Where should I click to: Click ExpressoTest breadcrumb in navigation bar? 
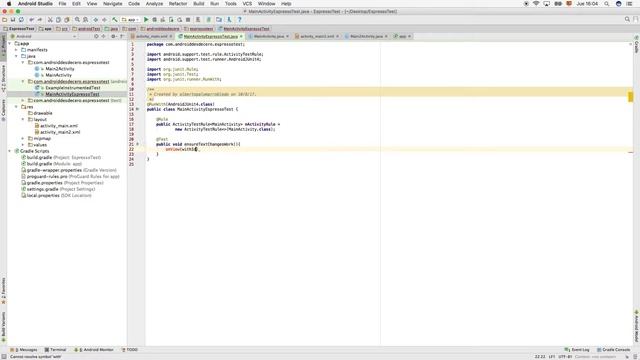[x=19, y=29]
